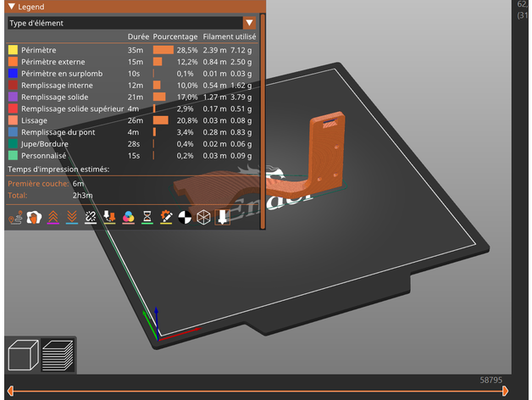Click the Périmètre externe legend row

(53, 62)
